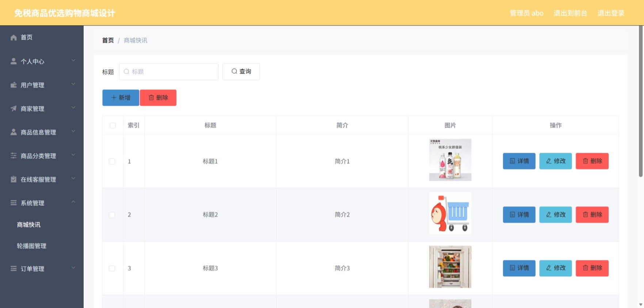Image resolution: width=644 pixels, height=308 pixels.
Task: Click document icon on 详情 for 标题3
Action: (512, 268)
